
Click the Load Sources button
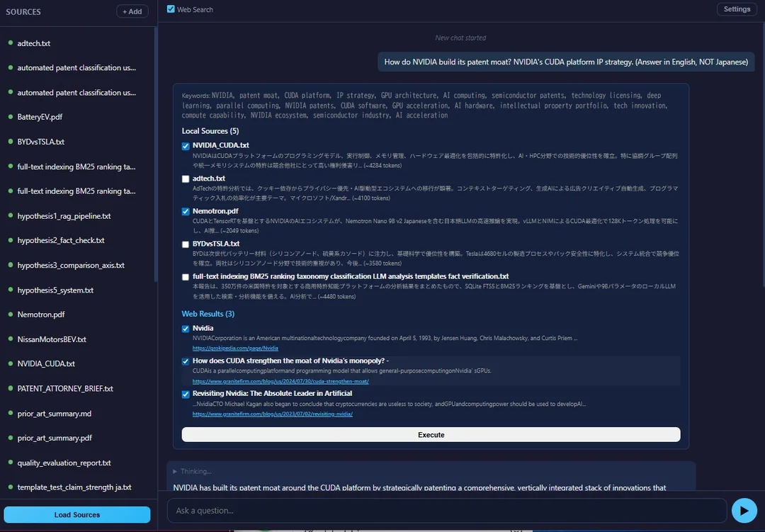(77, 514)
